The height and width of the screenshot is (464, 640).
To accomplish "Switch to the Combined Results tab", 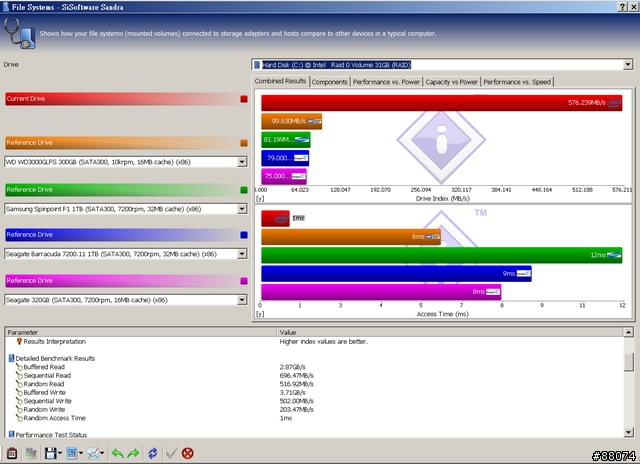I will coord(280,81).
